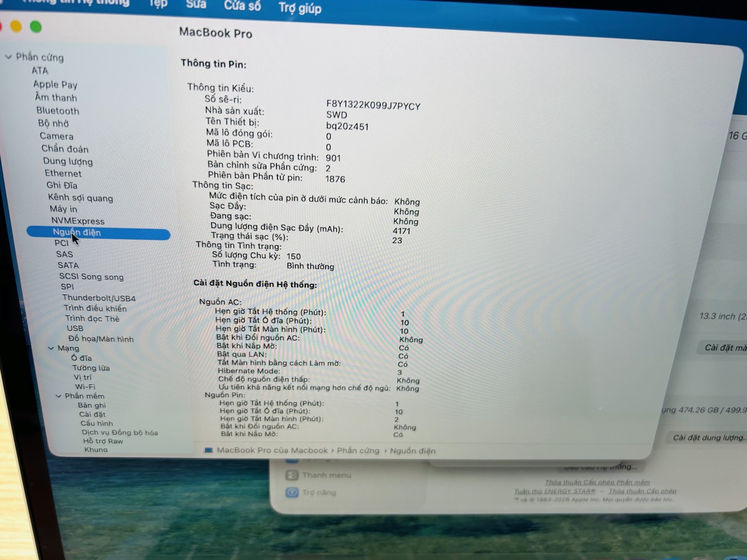Open the Sửa menu

click(x=196, y=5)
